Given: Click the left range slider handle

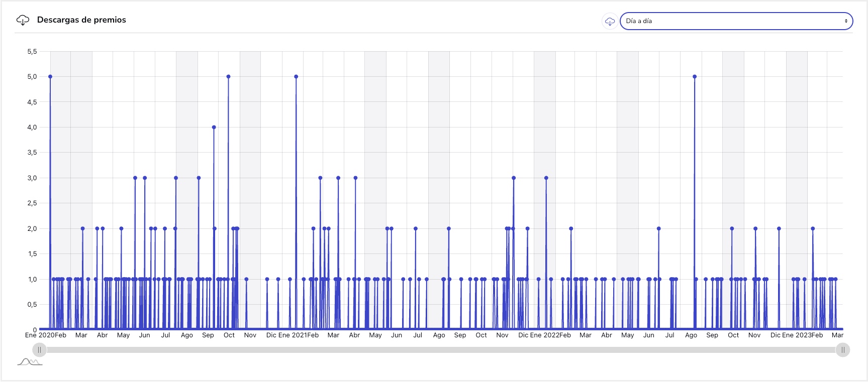Looking at the screenshot, I should 39,350.
